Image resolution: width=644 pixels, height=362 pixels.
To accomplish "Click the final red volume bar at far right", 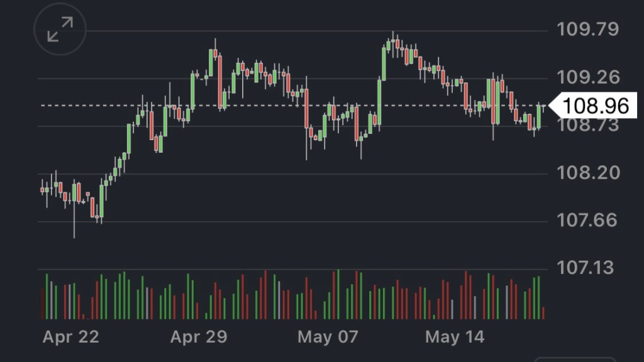I will click(543, 313).
